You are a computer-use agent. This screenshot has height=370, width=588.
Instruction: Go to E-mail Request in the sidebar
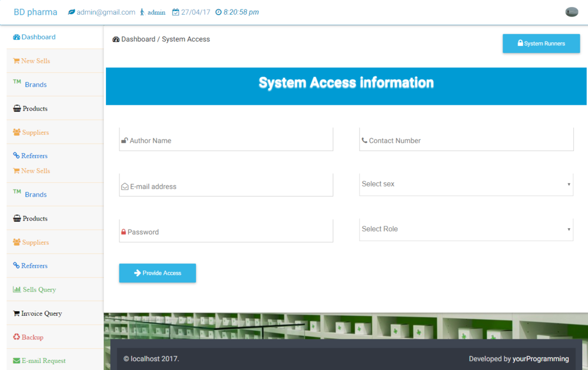(x=43, y=361)
